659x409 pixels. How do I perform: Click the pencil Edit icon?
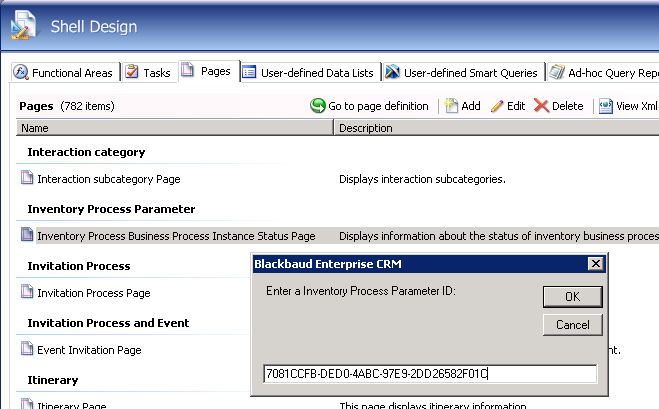point(497,106)
